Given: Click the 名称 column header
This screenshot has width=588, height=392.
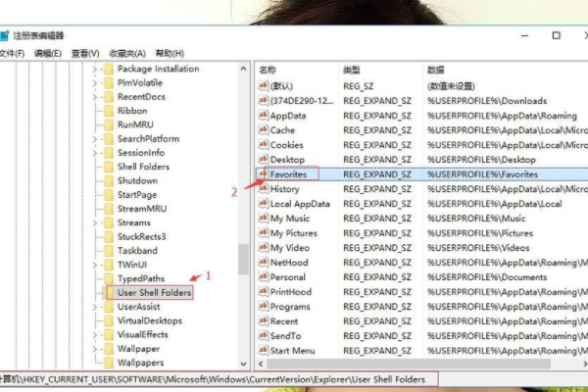Looking at the screenshot, I should tap(269, 71).
